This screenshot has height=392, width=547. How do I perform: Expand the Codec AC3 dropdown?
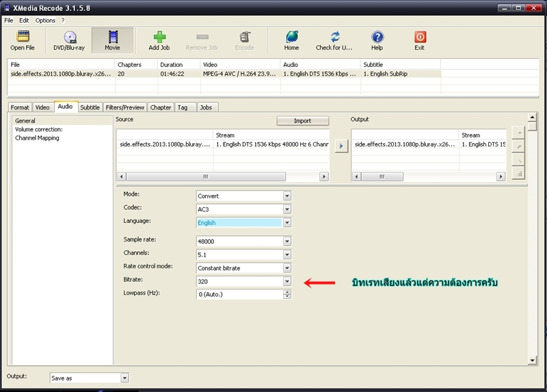[x=287, y=209]
